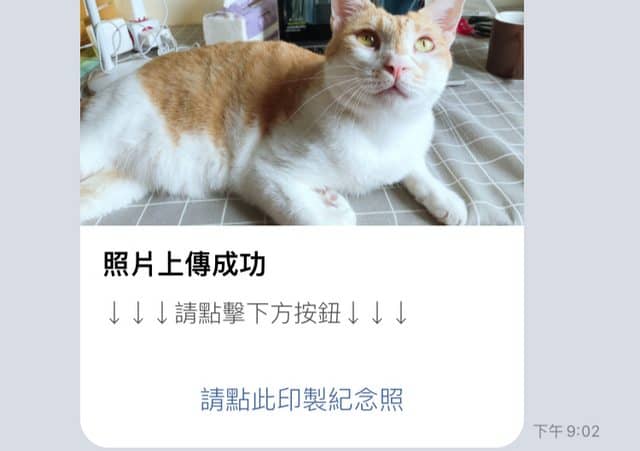Click the 下午 9:02 message timestamp
This screenshot has height=451, width=640.
point(567,431)
